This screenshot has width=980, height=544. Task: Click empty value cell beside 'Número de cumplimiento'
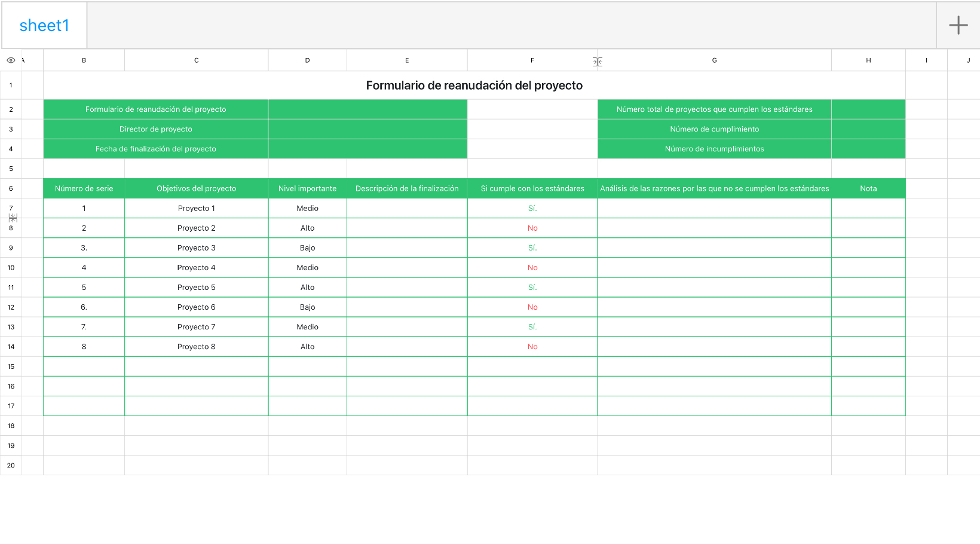pyautogui.click(x=868, y=129)
